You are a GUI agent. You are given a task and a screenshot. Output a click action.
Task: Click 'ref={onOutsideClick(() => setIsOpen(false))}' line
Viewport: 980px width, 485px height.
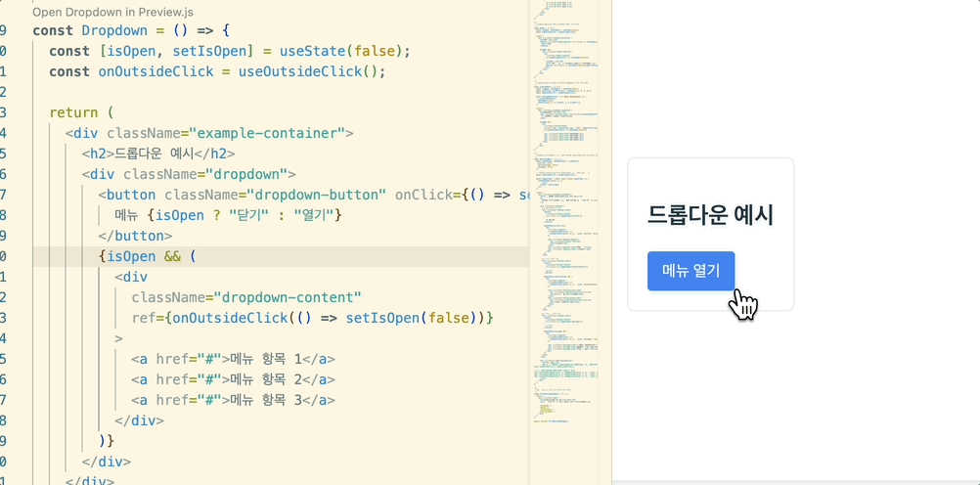[313, 318]
